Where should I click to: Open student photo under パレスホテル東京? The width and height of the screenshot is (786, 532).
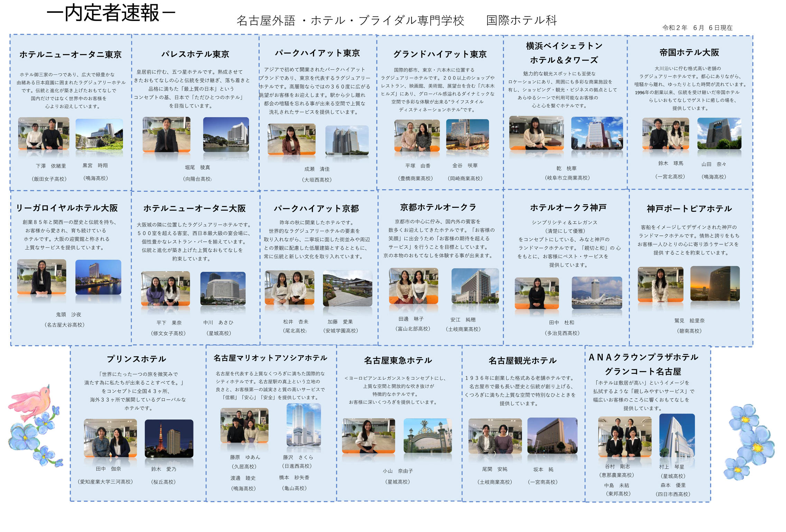166,134
